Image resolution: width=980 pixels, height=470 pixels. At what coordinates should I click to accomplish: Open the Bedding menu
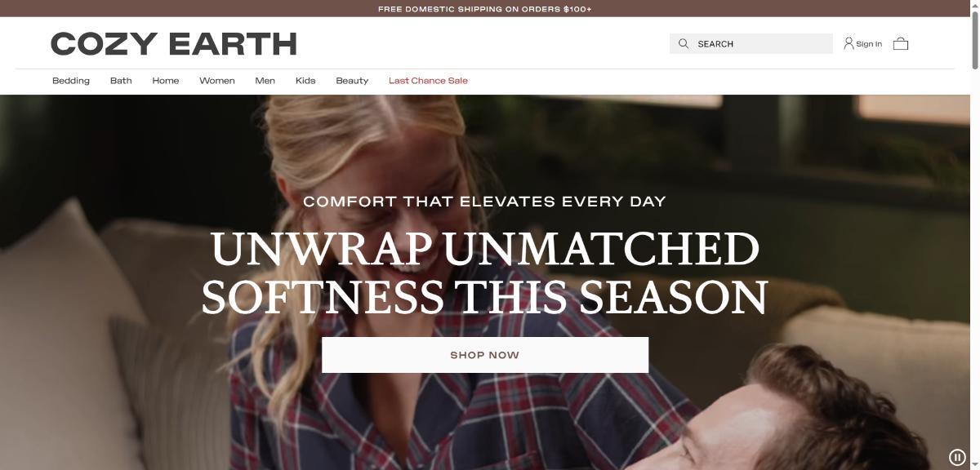71,81
